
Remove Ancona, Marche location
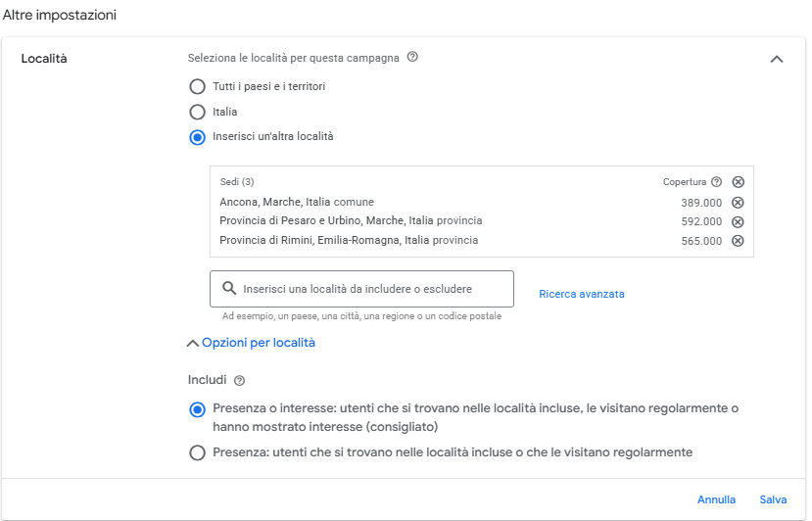point(739,203)
